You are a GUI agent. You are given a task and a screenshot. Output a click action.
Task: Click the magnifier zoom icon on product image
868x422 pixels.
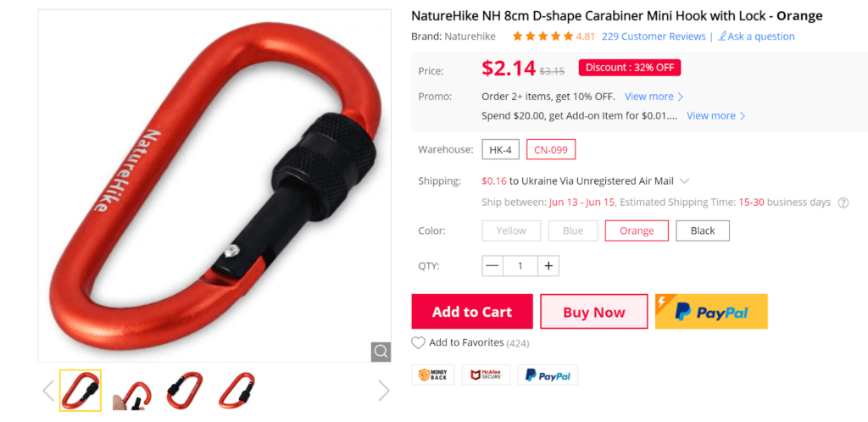point(381,352)
